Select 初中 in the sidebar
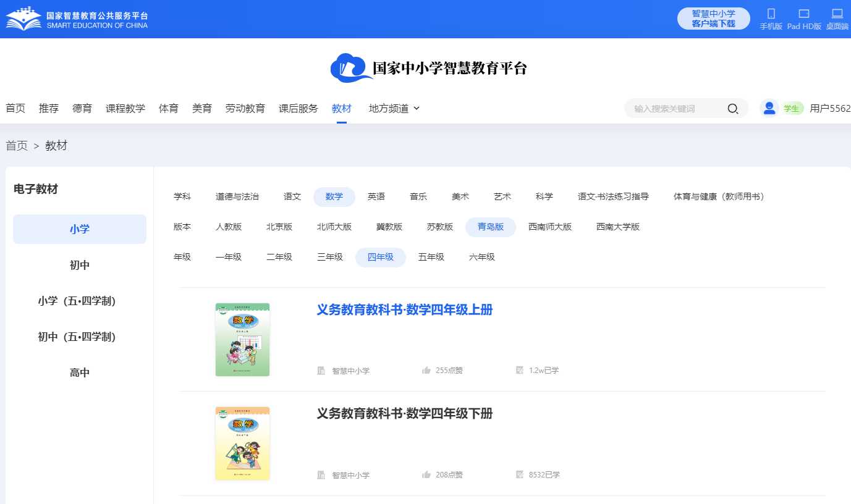Image resolution: width=851 pixels, height=504 pixels. 80,265
